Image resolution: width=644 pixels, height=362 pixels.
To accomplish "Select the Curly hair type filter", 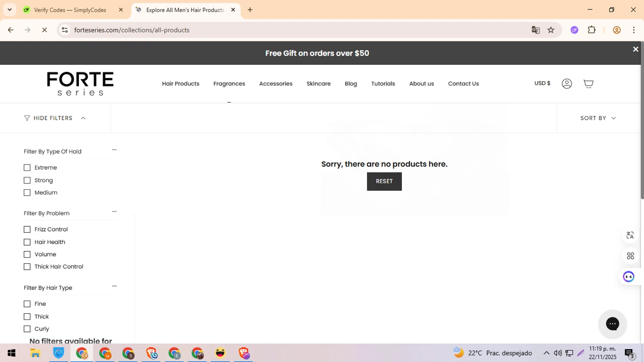I will [27, 329].
